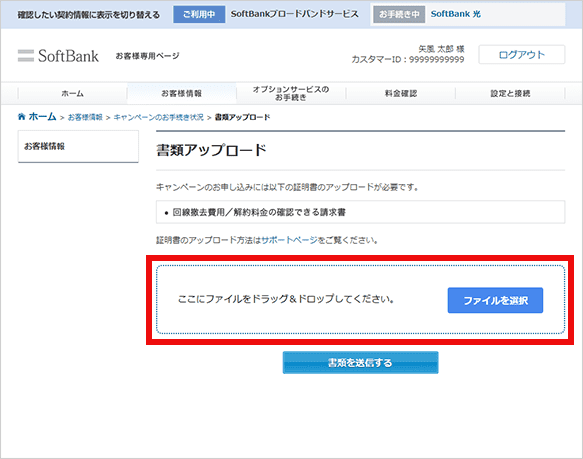Open the ホーム navigation tab
The width and height of the screenshot is (583, 459).
pos(73,93)
